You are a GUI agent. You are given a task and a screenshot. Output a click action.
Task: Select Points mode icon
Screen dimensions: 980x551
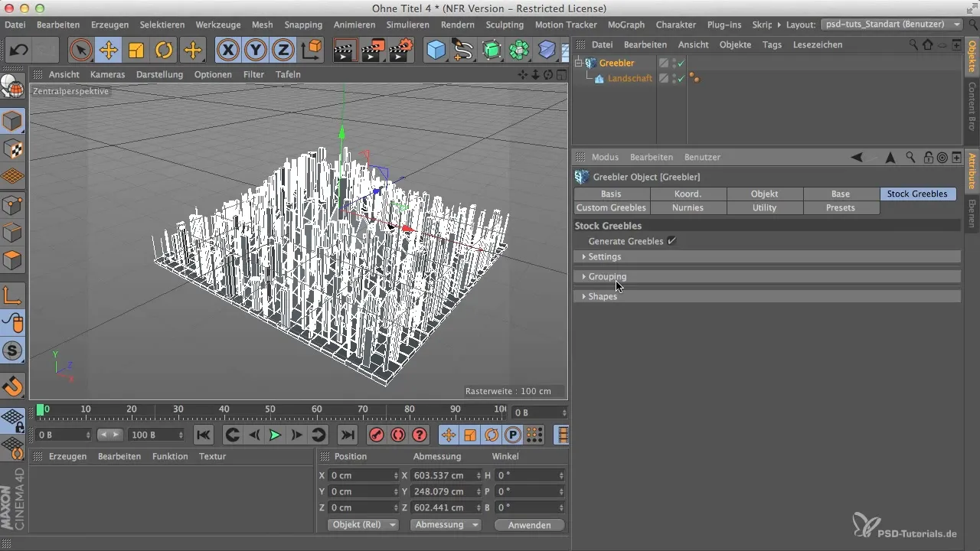pos(13,204)
